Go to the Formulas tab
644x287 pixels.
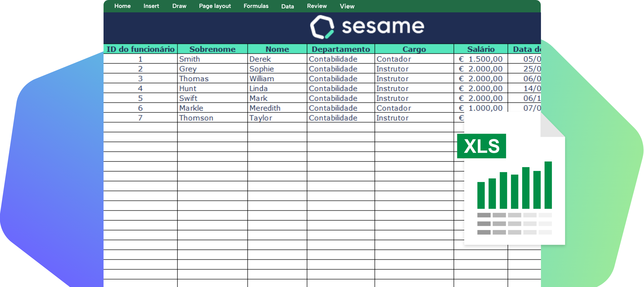pyautogui.click(x=256, y=6)
